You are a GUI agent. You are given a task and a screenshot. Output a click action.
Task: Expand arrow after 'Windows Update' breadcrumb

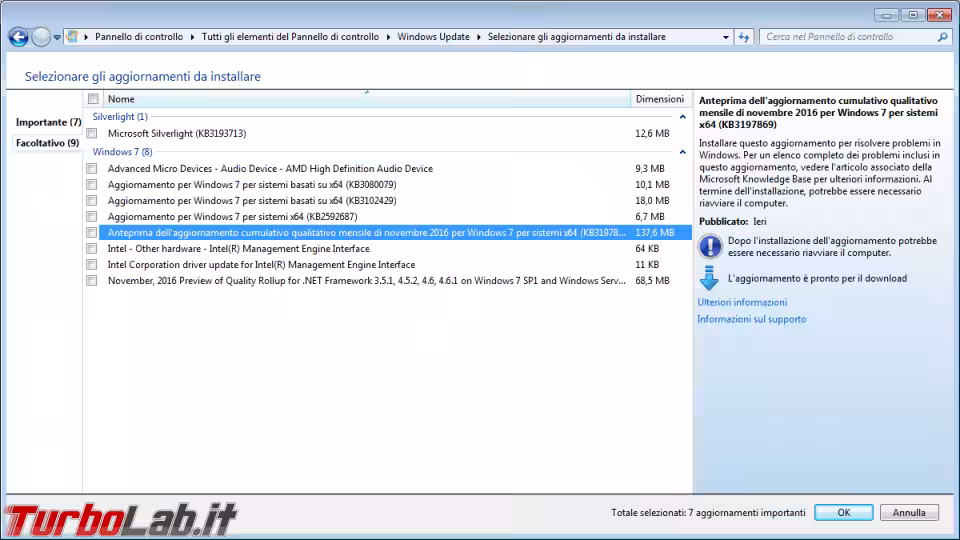pyautogui.click(x=479, y=37)
